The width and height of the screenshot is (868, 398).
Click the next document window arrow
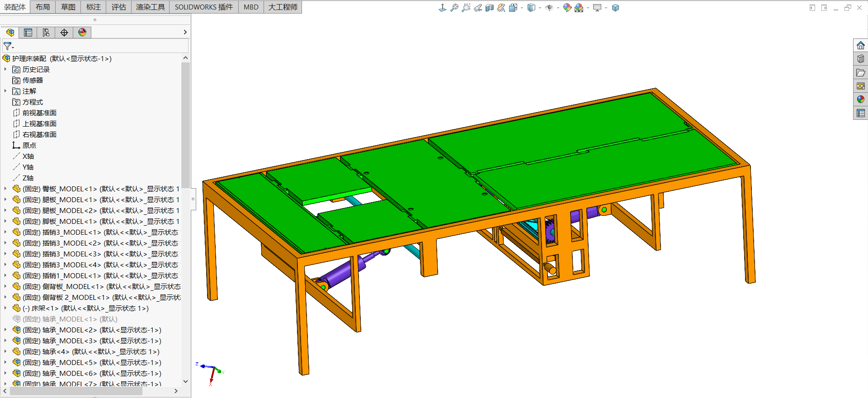click(824, 8)
